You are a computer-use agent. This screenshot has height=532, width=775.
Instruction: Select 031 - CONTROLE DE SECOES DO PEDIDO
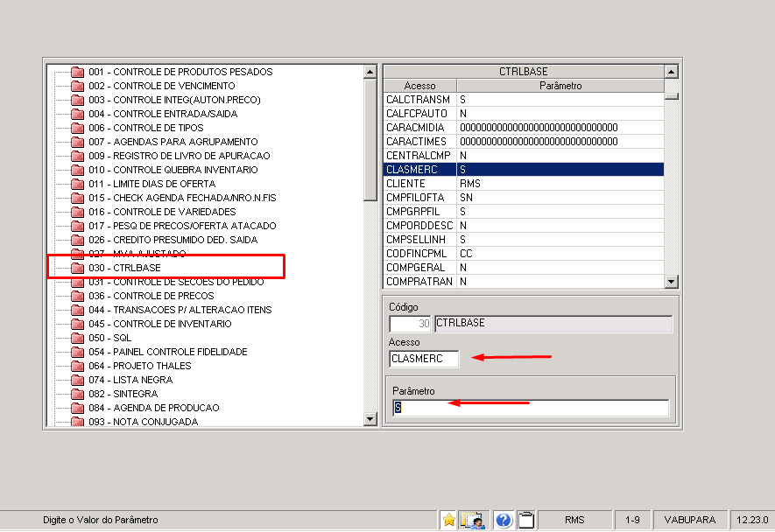(x=176, y=282)
